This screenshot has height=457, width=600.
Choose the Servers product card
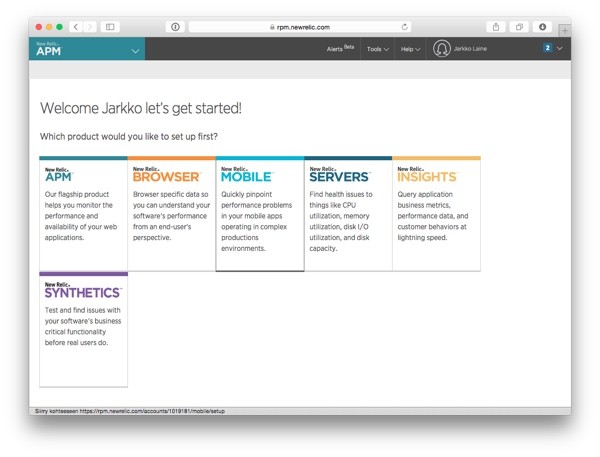coord(348,214)
